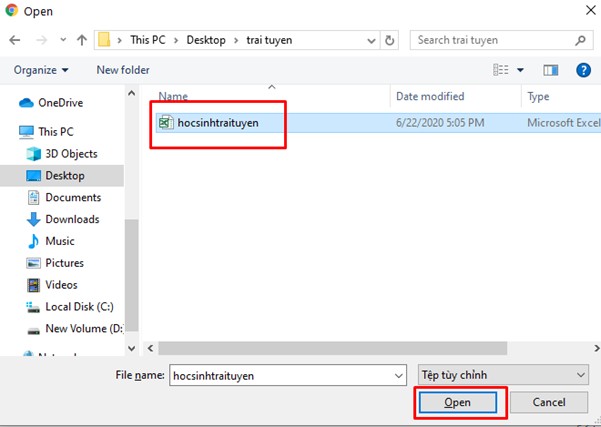Image resolution: width=601 pixels, height=427 pixels.
Task: Toggle the preview pane icon
Action: click(550, 70)
